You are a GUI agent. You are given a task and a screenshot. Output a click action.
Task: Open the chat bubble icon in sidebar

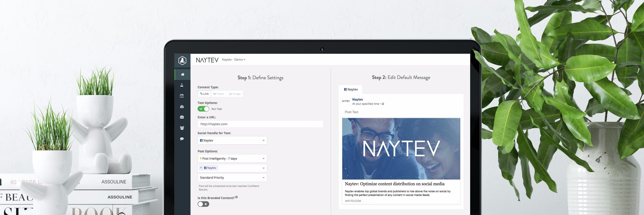pos(182,139)
